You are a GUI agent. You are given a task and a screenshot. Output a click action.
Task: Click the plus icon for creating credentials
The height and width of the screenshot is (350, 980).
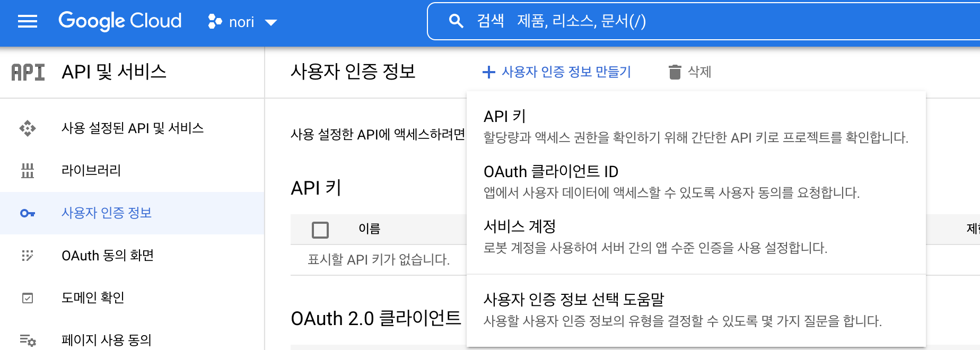(489, 72)
